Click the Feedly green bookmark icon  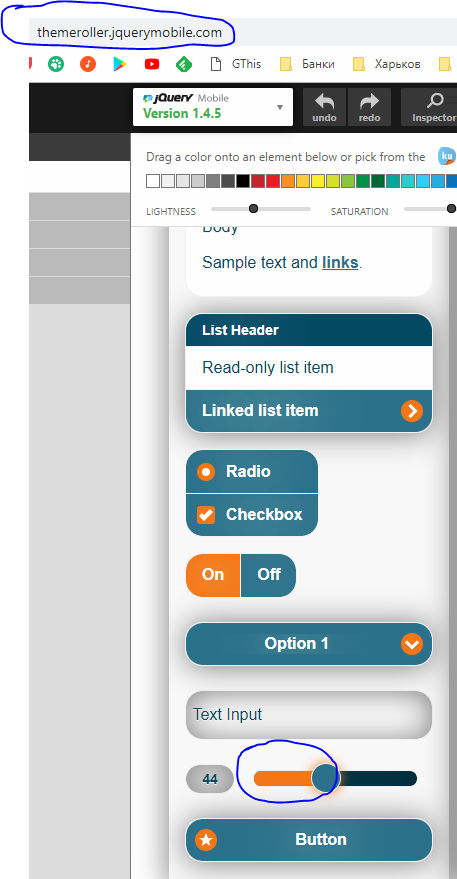(x=184, y=64)
